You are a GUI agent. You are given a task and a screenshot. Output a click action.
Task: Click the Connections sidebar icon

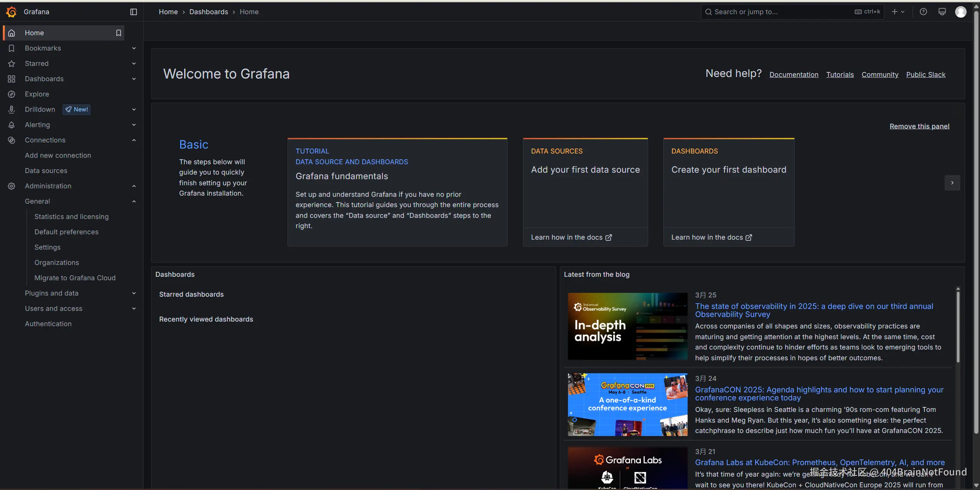(11, 140)
